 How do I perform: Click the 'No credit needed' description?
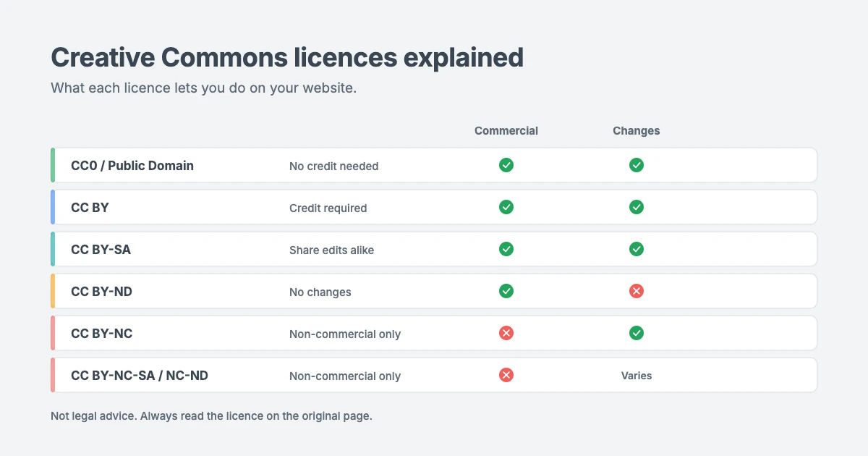tap(334, 166)
